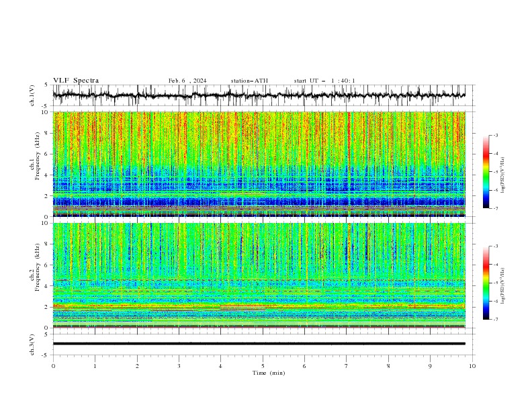Select the log(PSD) label beside ch.2 colorbar
This screenshot has height=411, width=532.
tap(502, 285)
